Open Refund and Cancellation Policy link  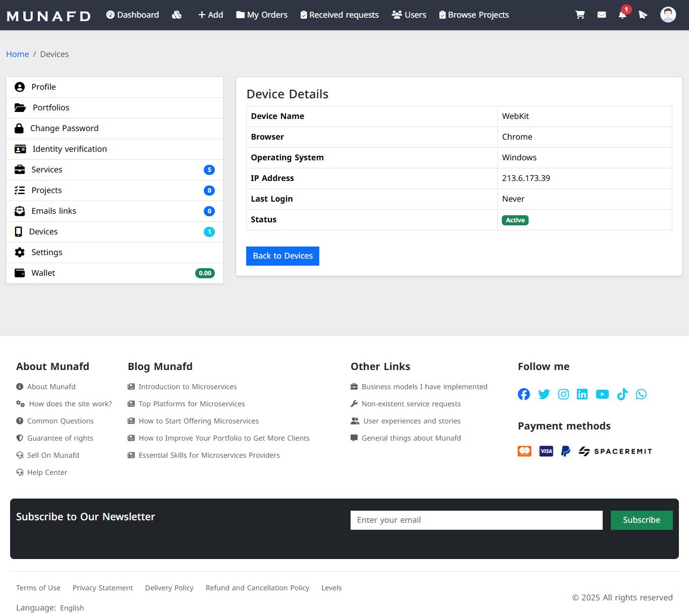tap(257, 588)
